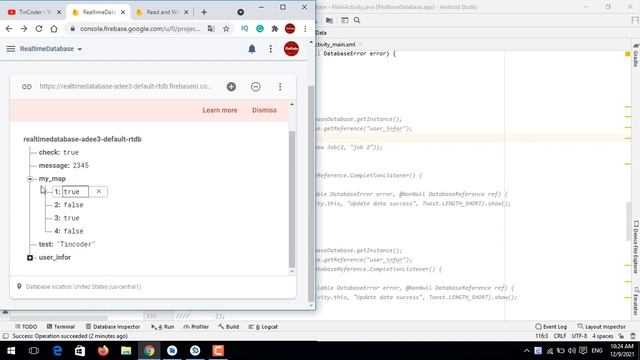Open Firebase hamburger navigation menu

11,49
